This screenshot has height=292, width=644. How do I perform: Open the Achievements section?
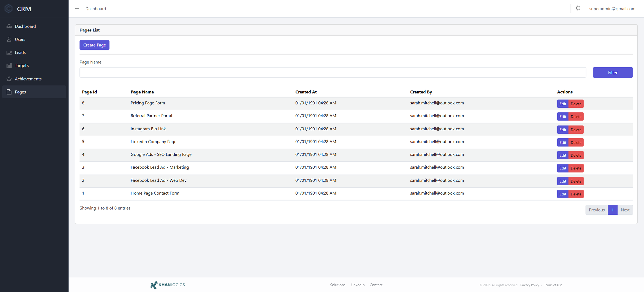[34, 79]
